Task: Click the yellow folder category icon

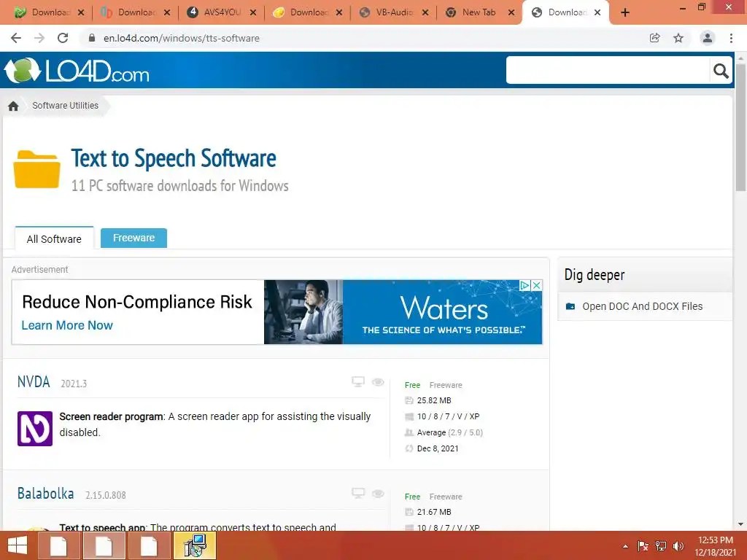Action: pos(37,169)
